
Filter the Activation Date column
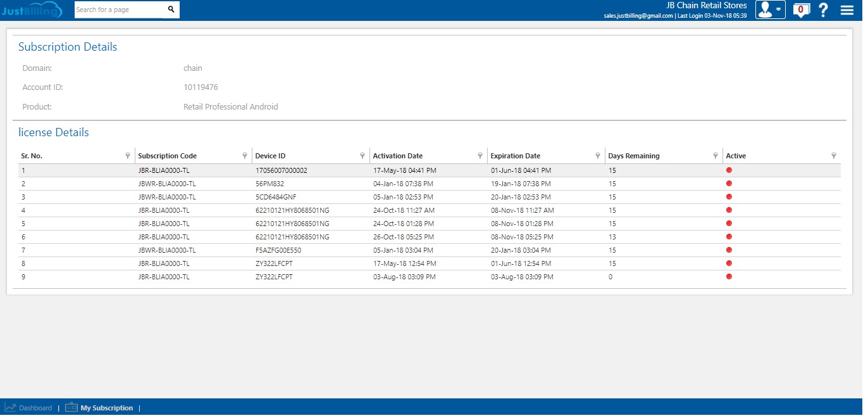click(x=480, y=156)
